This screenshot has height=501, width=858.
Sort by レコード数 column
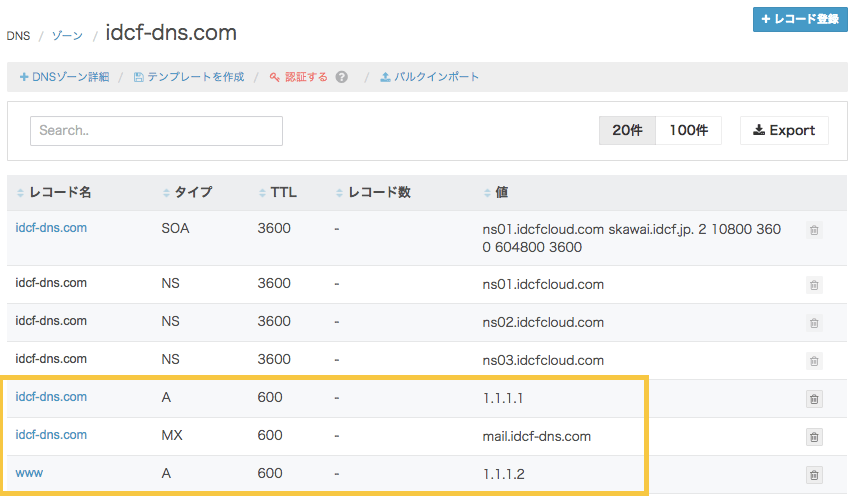(373, 193)
